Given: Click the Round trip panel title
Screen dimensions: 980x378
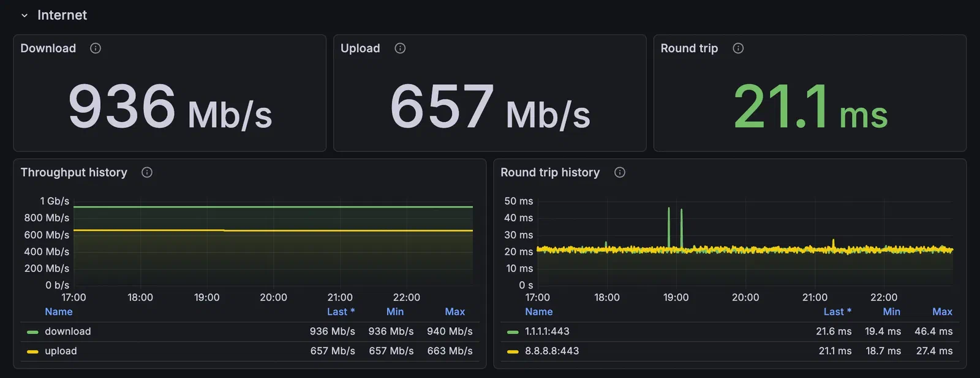Looking at the screenshot, I should pyautogui.click(x=689, y=48).
